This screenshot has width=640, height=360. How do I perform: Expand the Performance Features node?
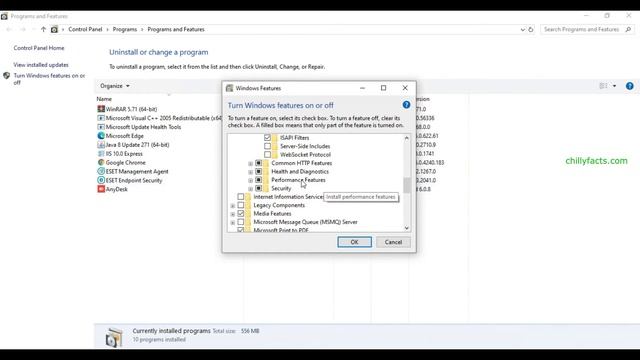pyautogui.click(x=251, y=180)
